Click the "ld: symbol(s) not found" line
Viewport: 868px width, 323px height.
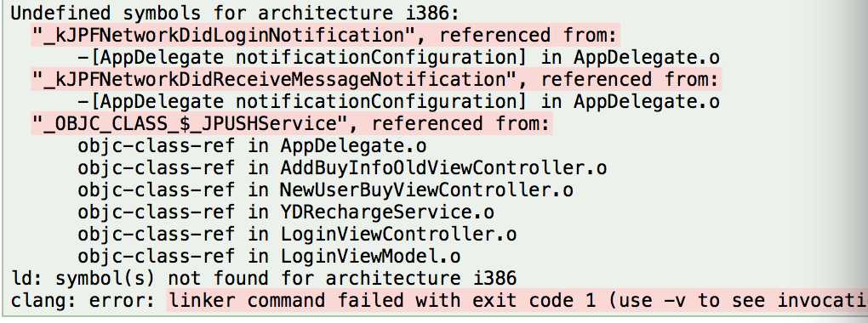[x=264, y=278]
